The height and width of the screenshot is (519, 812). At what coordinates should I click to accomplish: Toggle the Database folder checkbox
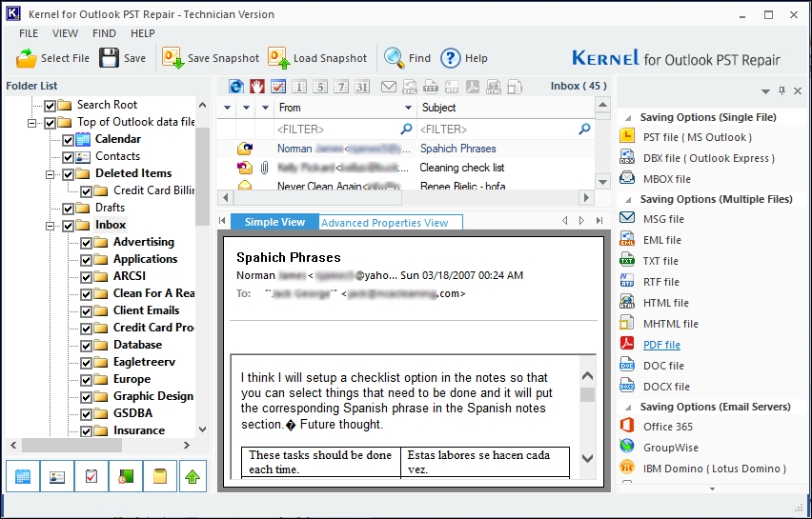tap(86, 346)
